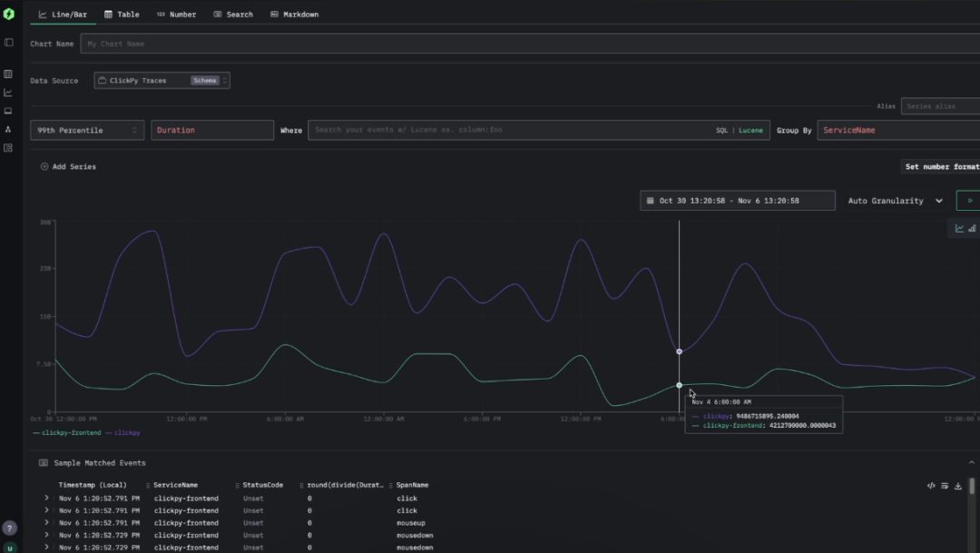
Task: Click the purple clickpy data point marker
Action: click(680, 351)
